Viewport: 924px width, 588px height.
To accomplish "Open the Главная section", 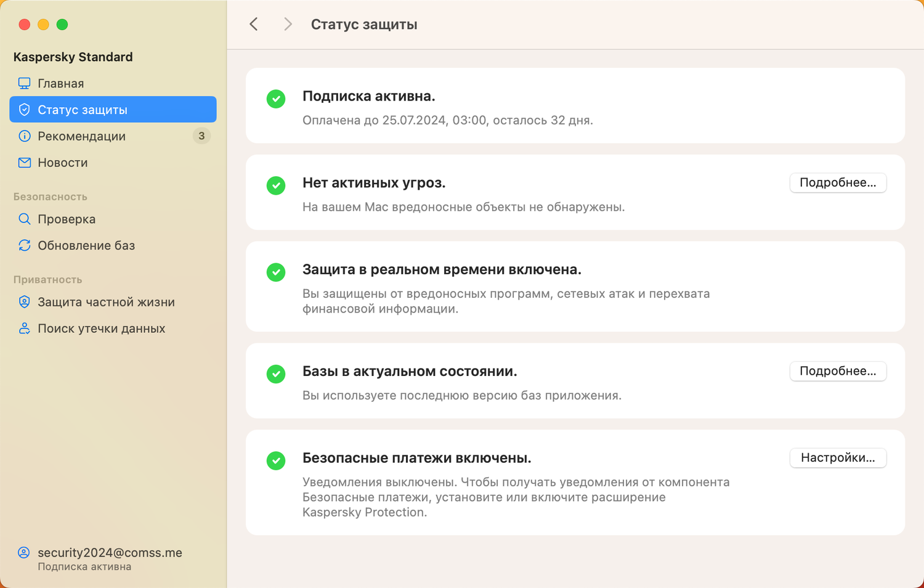I will click(x=113, y=83).
